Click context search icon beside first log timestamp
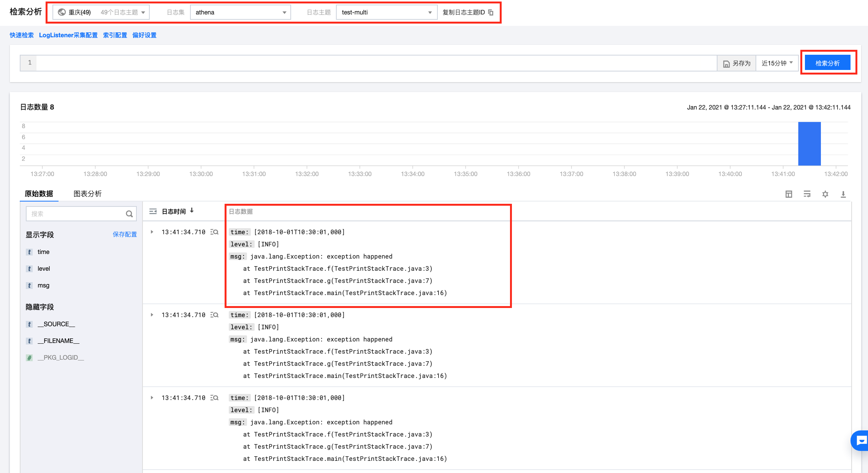The width and height of the screenshot is (868, 473). [215, 232]
